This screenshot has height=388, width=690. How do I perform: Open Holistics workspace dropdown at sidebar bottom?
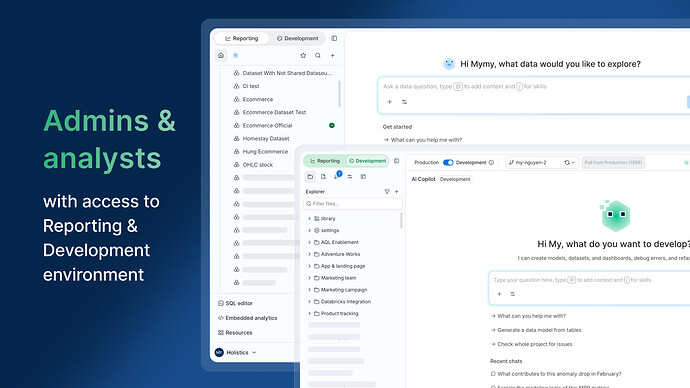pos(235,352)
